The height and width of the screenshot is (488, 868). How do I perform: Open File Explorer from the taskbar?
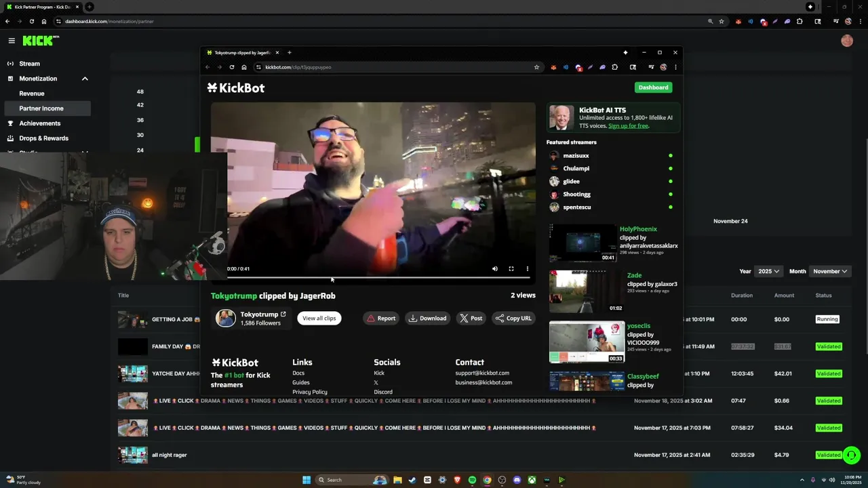[397, 480]
